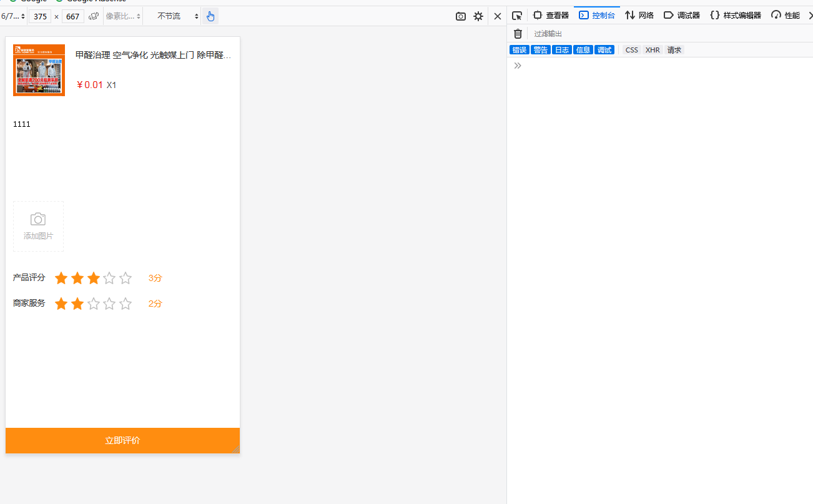Set product rating (产品评分) to first star
The image size is (813, 504).
(61, 278)
